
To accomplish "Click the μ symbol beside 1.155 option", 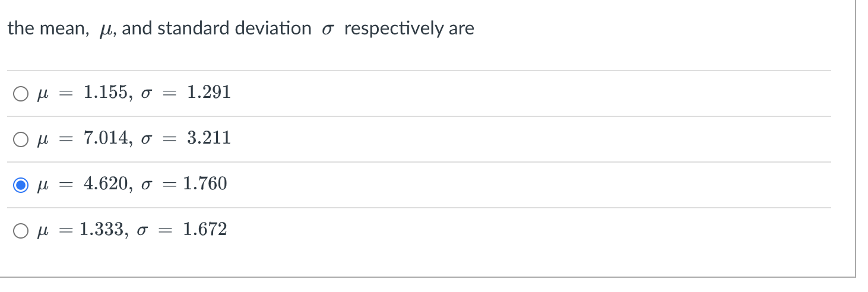I will click(42, 95).
